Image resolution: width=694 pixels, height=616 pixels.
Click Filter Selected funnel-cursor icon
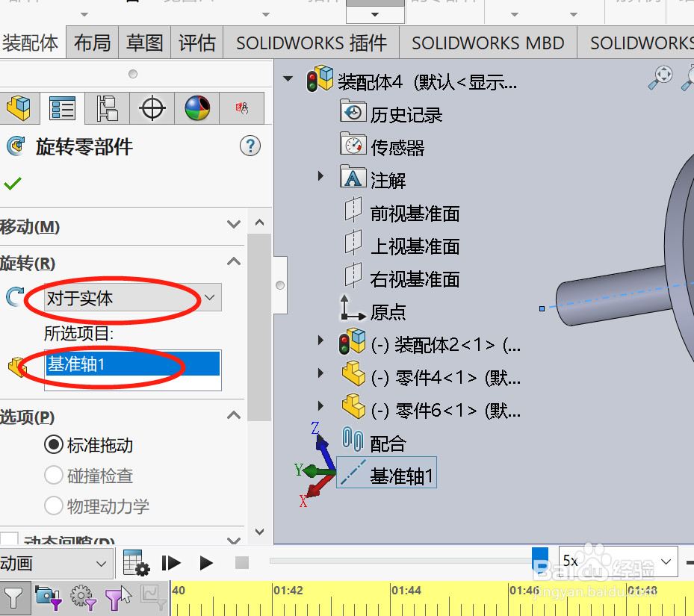click(x=118, y=598)
